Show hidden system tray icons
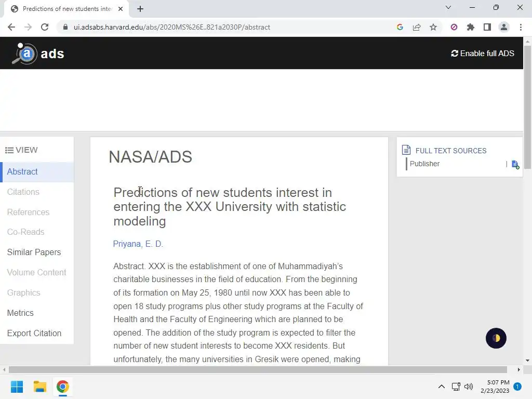Screen dimensions: 532x399 tap(442, 387)
